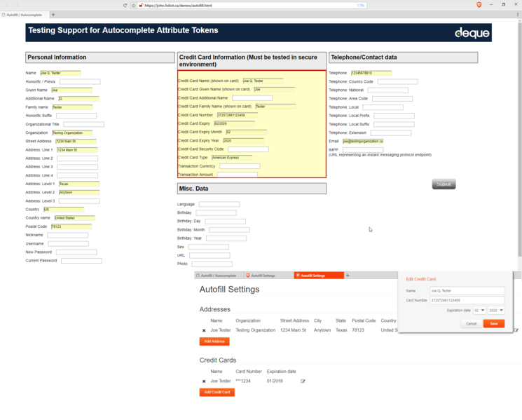Screen dimensions: 522x420
Task: Bookmark the page using the star icon
Action: [x=133, y=5]
